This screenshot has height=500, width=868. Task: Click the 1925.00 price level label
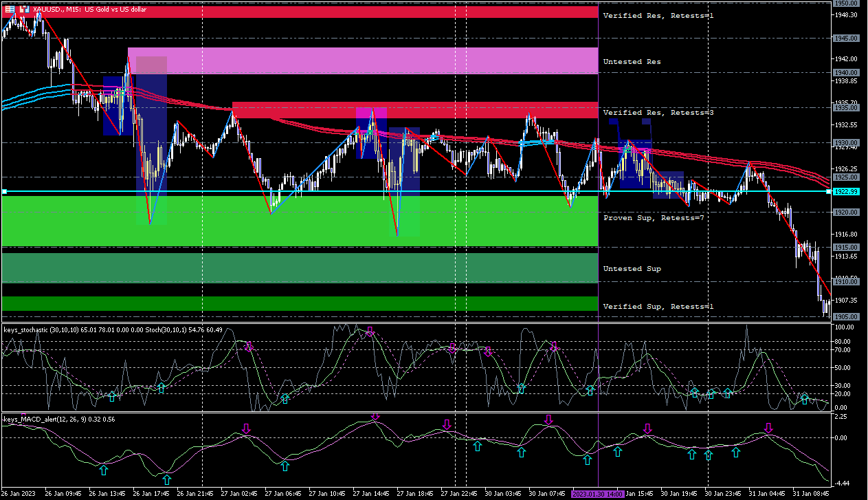pos(846,177)
